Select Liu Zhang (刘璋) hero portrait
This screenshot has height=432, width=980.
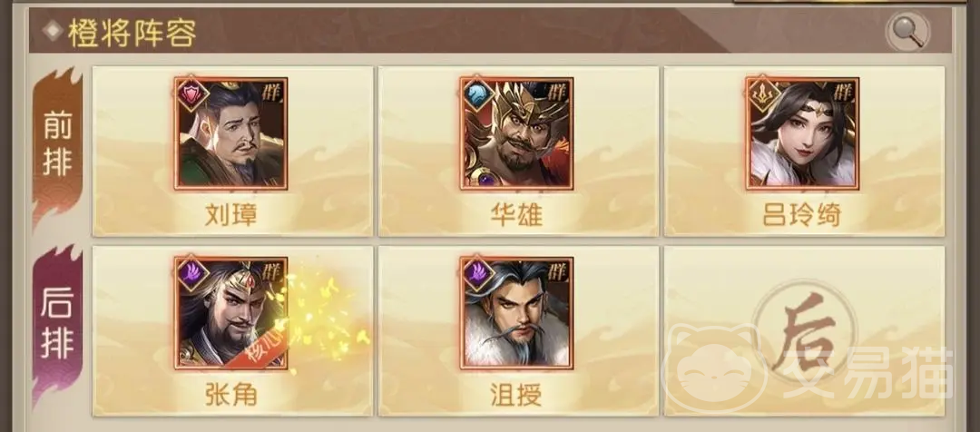(230, 133)
